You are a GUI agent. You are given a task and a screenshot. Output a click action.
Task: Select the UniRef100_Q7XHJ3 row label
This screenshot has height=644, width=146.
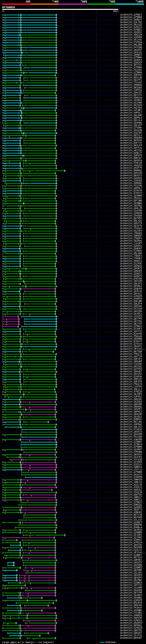(x=131, y=344)
